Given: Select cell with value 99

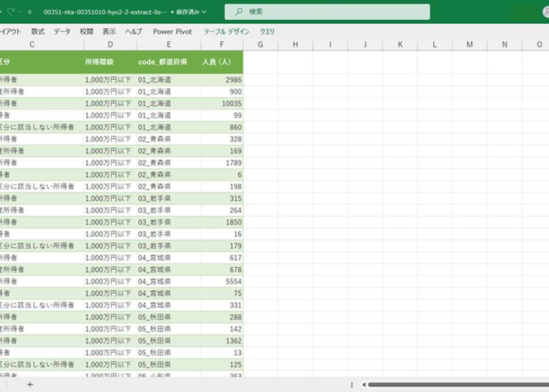Looking at the screenshot, I should [222, 115].
